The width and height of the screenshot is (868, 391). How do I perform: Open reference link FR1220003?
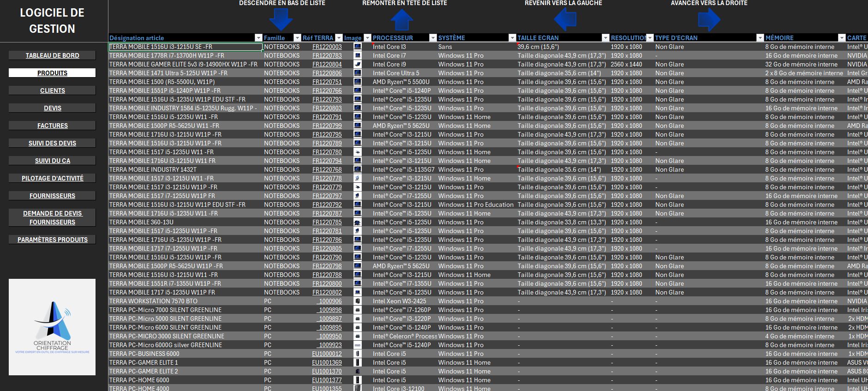(x=327, y=47)
